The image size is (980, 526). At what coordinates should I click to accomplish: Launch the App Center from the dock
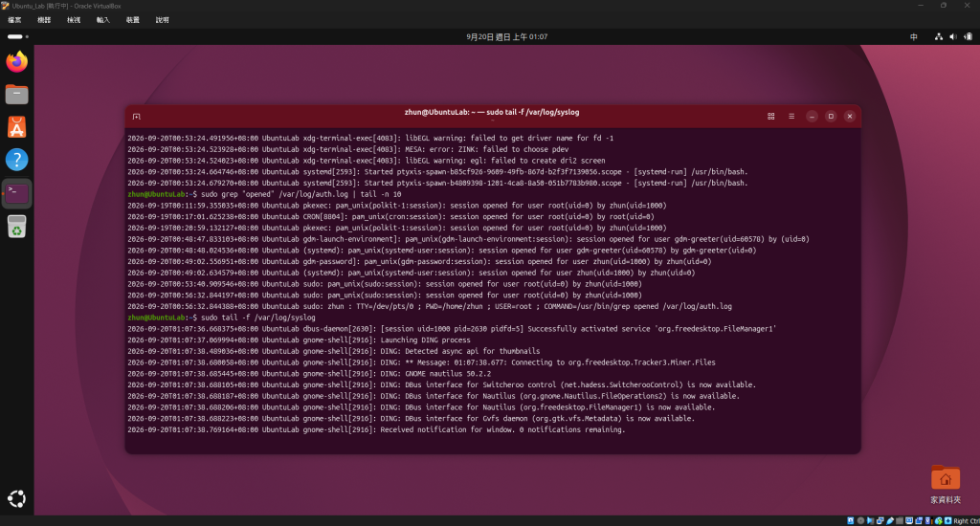(17, 127)
